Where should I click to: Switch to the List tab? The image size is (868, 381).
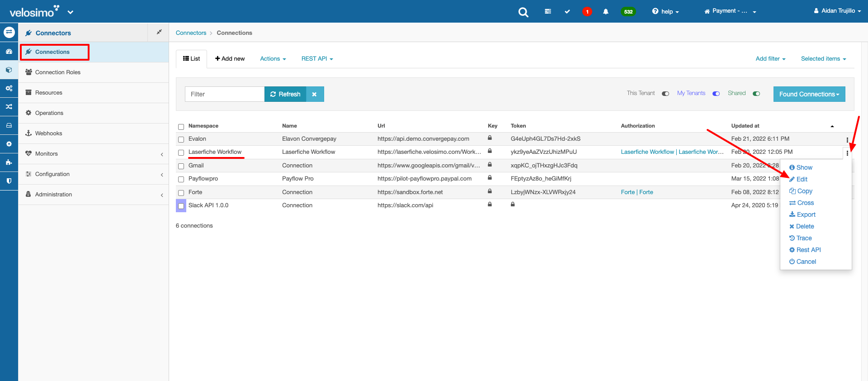tap(191, 59)
